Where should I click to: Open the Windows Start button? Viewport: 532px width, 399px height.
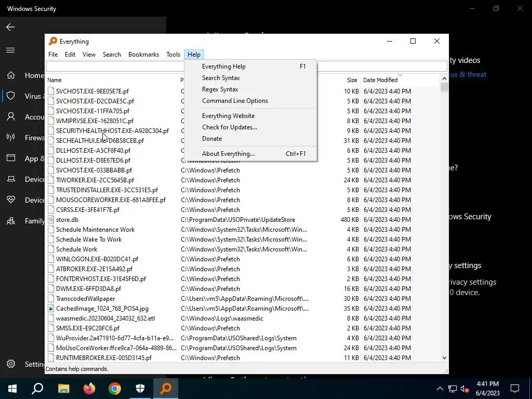12,389
